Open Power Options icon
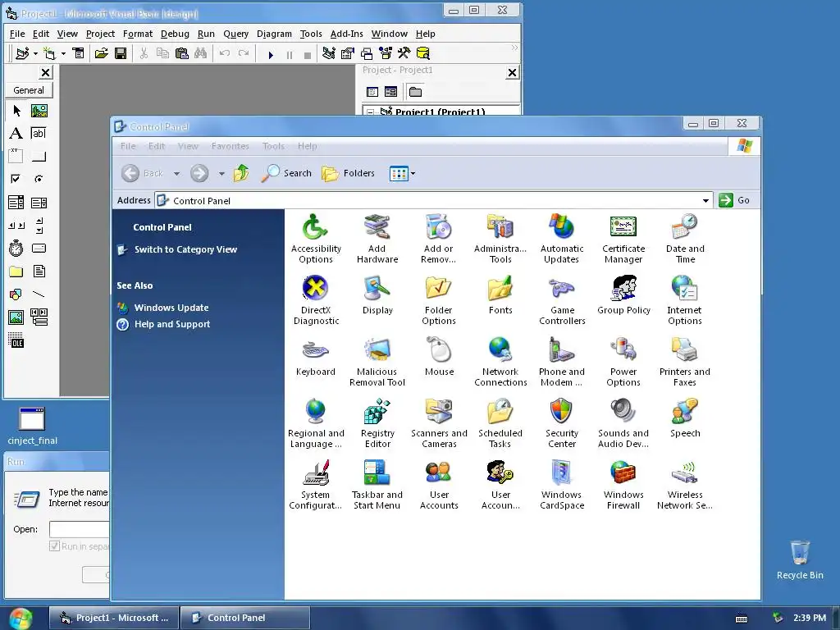 click(x=623, y=362)
